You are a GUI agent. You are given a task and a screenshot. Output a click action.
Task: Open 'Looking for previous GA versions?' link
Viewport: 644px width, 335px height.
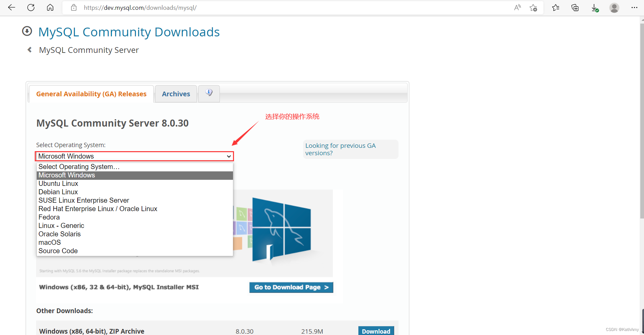[x=340, y=149]
